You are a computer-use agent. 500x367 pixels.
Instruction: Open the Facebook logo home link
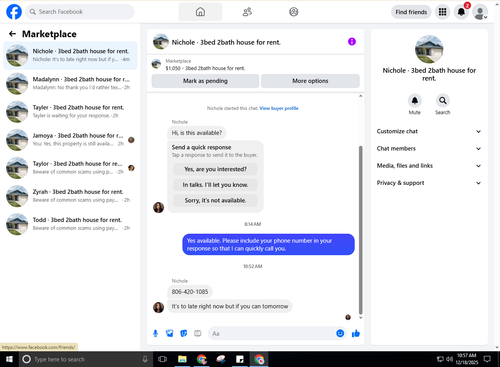14,12
